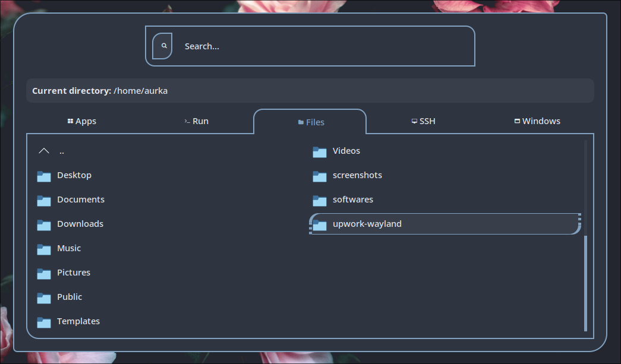
Task: Click the Videos folder icon
Action: coord(320,152)
